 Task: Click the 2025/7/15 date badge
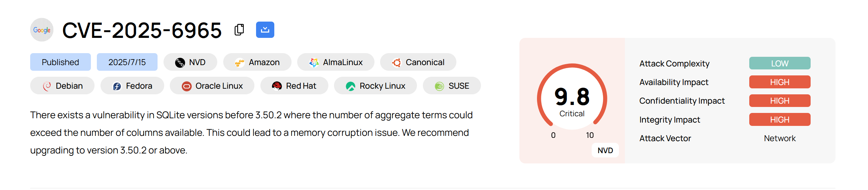[x=127, y=62]
